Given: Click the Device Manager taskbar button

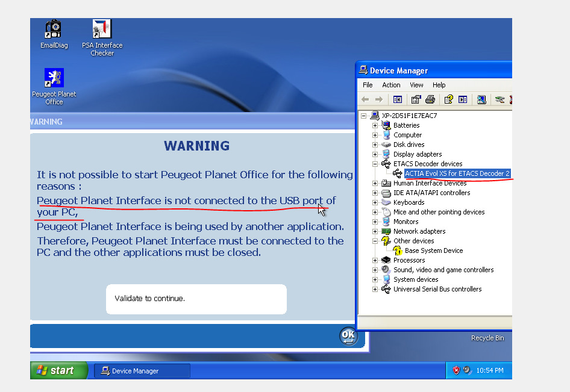Looking at the screenshot, I should click(x=142, y=371).
